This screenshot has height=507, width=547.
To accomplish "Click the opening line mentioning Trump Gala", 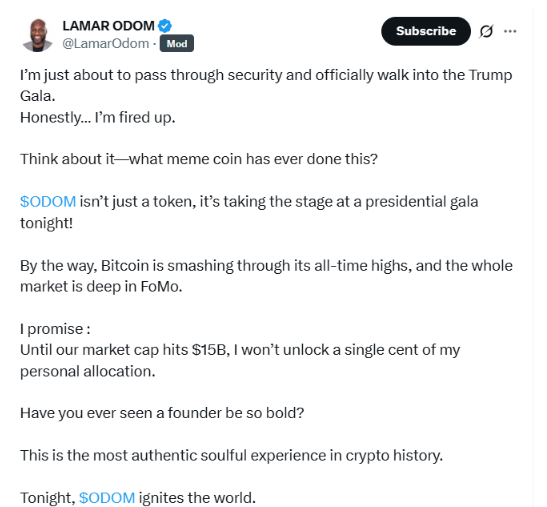I will (266, 85).
